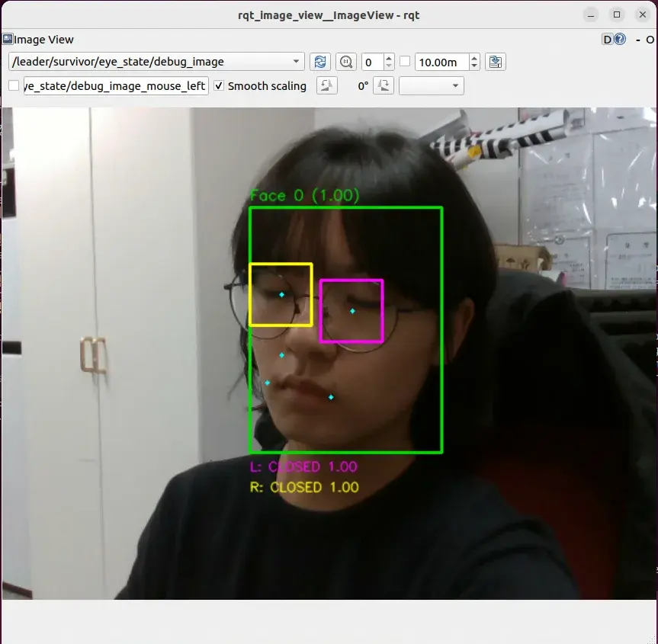This screenshot has height=644, width=658.
Task: Click inside the 10.00m value field
Action: pos(442,62)
